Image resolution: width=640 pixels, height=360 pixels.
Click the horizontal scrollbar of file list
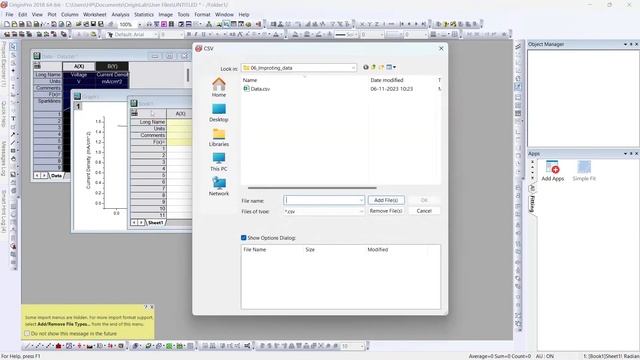(312, 188)
